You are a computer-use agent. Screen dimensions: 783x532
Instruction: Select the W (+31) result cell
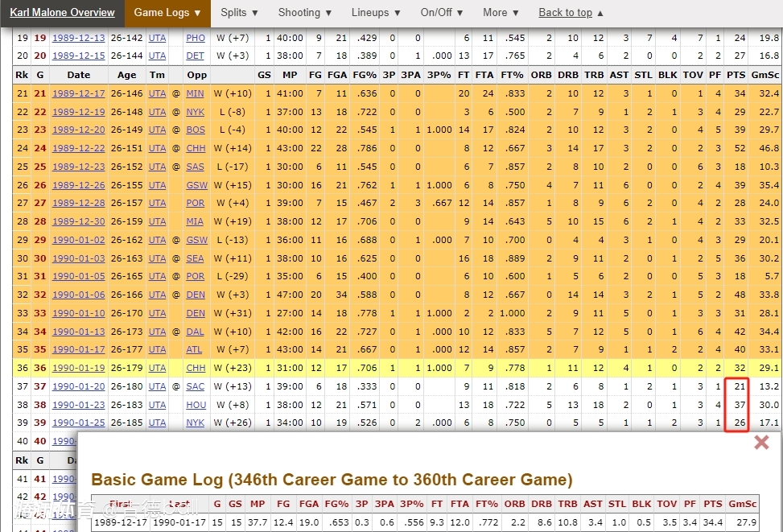233,313
